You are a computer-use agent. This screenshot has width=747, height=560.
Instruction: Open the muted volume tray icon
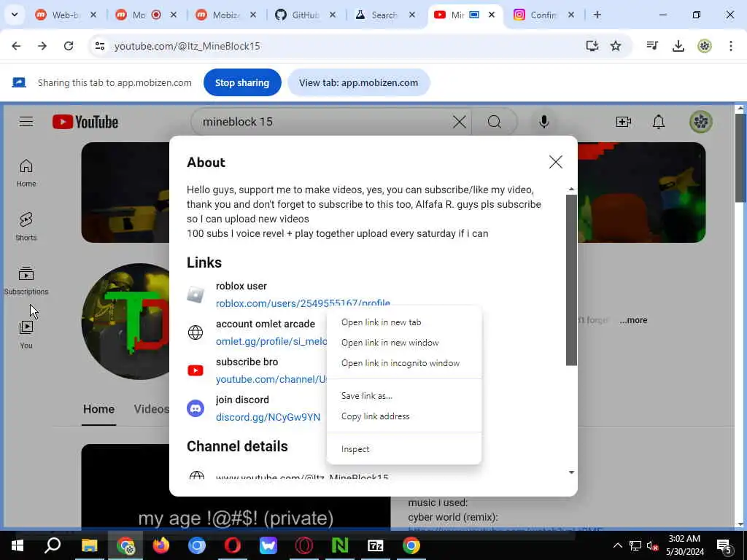[652, 545]
